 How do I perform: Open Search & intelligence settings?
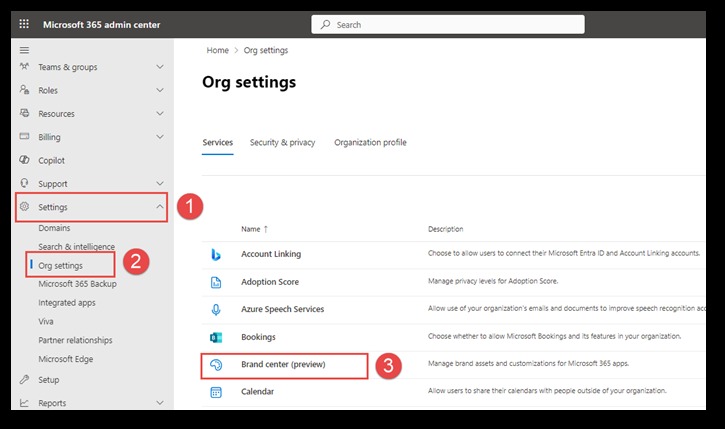click(x=76, y=246)
